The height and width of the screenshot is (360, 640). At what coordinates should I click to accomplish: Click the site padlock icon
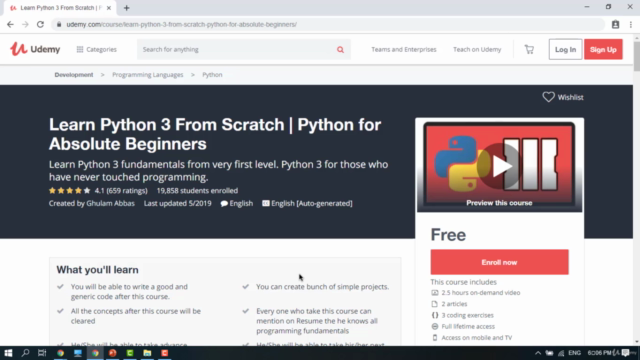59,24
